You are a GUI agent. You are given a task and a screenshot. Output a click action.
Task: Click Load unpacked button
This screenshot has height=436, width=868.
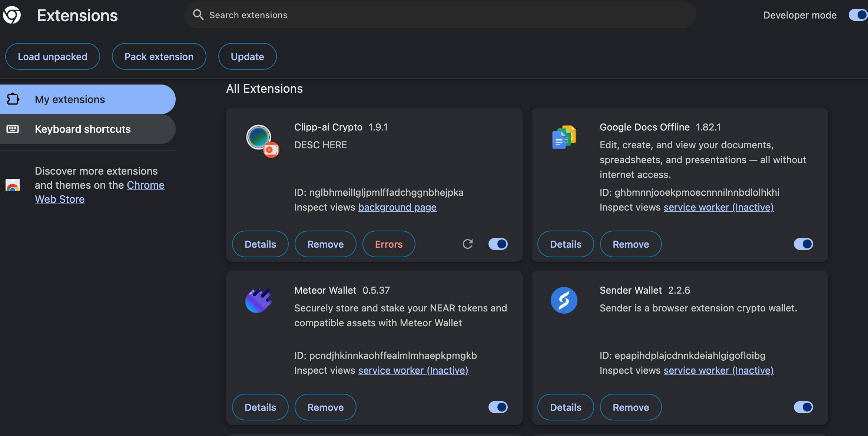pos(53,56)
